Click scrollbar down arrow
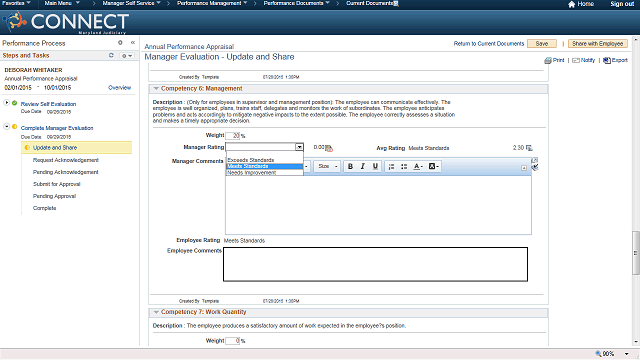The height and width of the screenshot is (360, 640). point(636,342)
